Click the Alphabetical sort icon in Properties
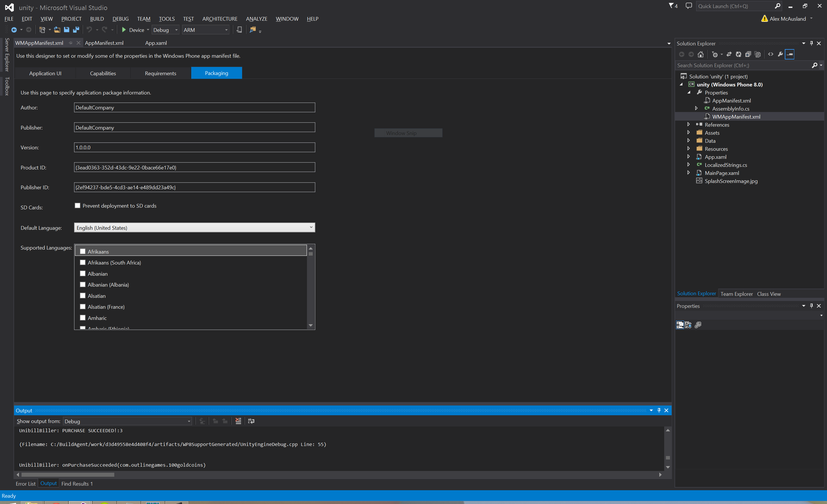This screenshot has height=504, width=827. coord(688,325)
